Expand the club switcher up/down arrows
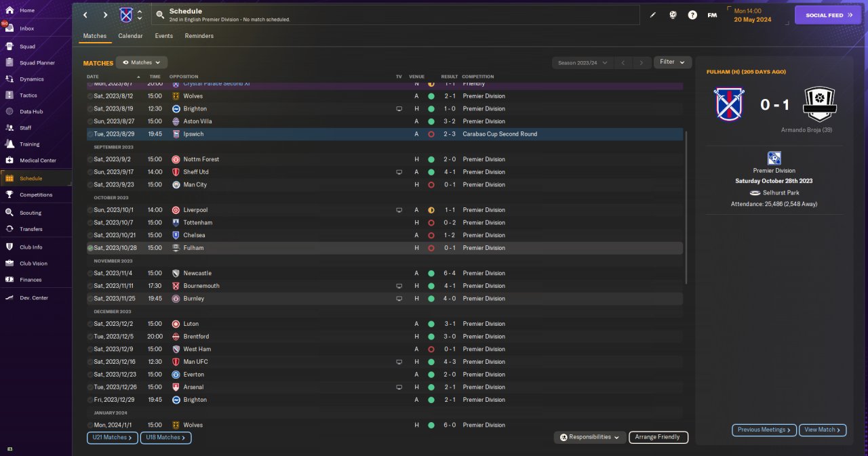 coord(140,15)
